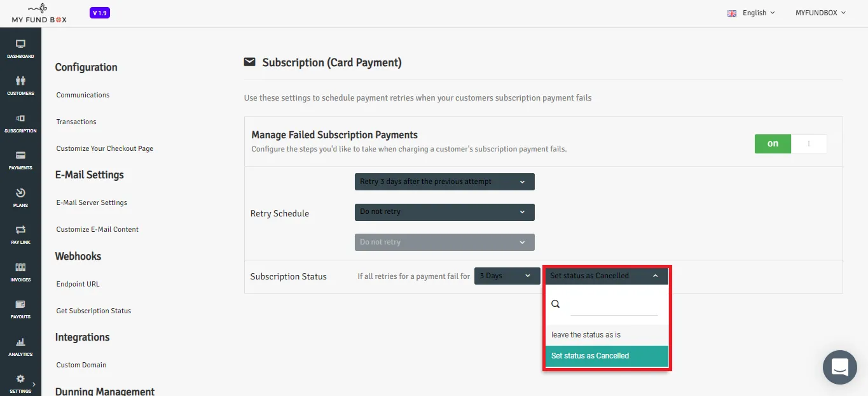Open the chat support bubble
Image resolution: width=868 pixels, height=396 pixels.
click(839, 367)
